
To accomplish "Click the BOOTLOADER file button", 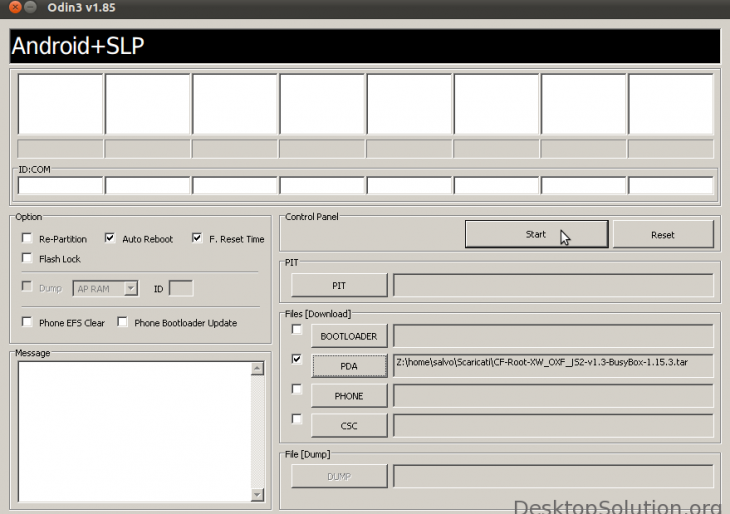I will (x=349, y=336).
